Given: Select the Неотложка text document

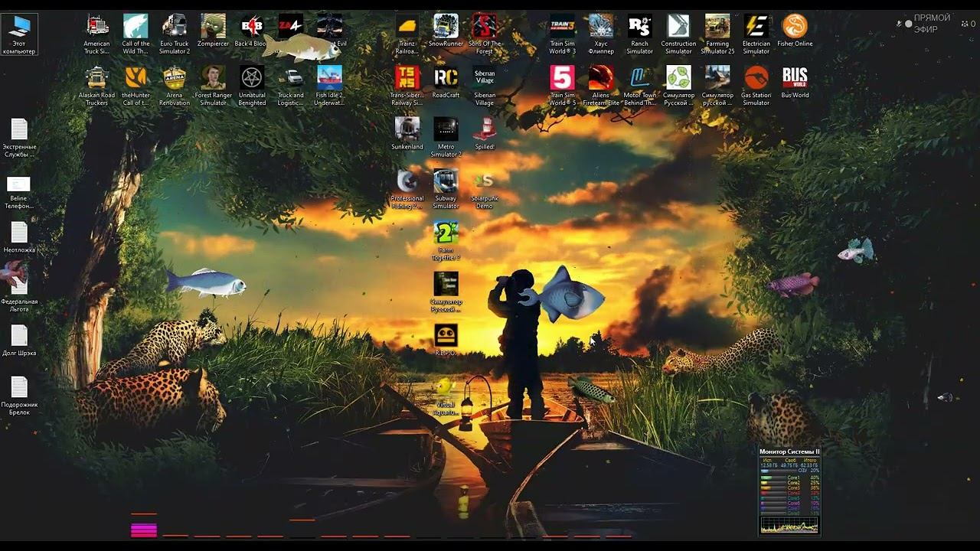Looking at the screenshot, I should [x=19, y=237].
